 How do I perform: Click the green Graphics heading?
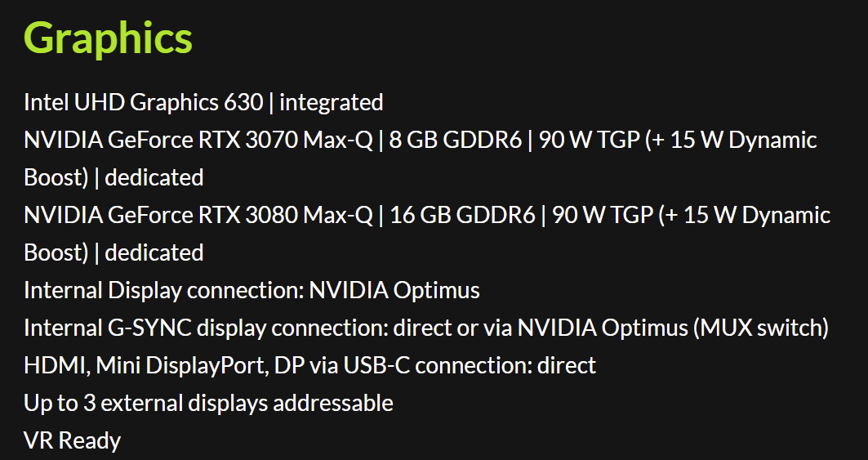[108, 38]
